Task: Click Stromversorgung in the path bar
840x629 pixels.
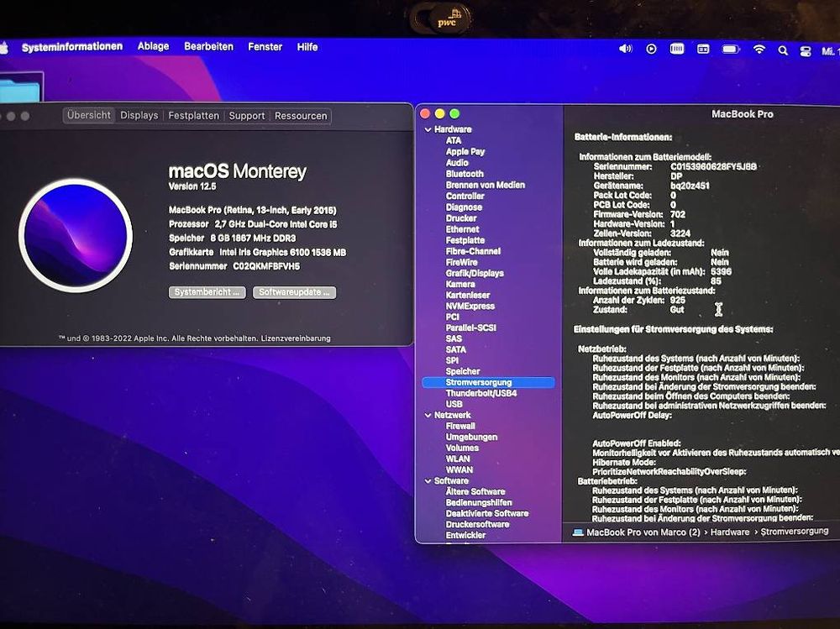Action: [795, 531]
